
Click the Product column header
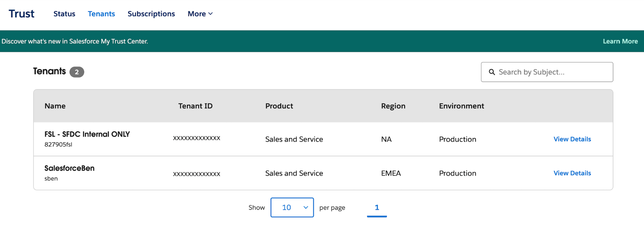point(279,106)
